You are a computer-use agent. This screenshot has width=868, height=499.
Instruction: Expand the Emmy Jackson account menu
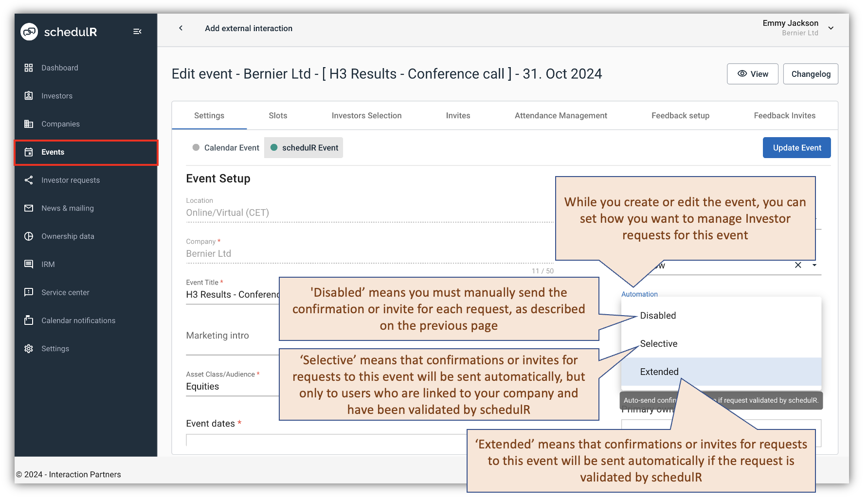coord(831,28)
